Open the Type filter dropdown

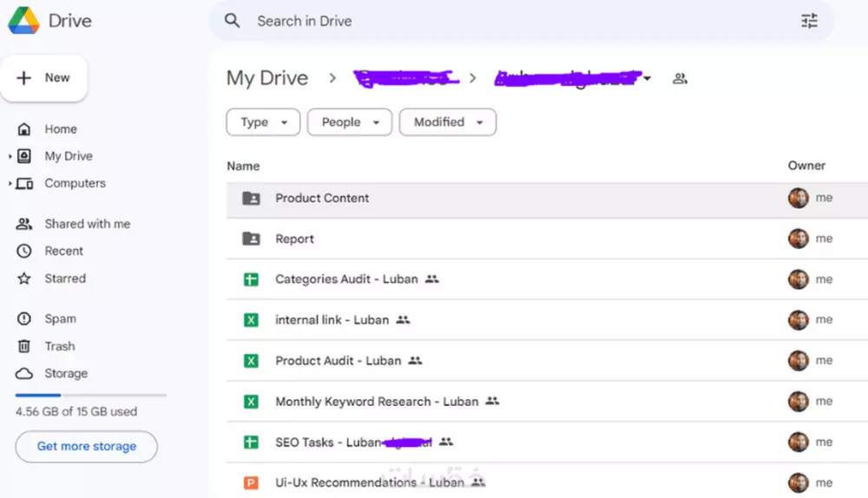pos(263,122)
